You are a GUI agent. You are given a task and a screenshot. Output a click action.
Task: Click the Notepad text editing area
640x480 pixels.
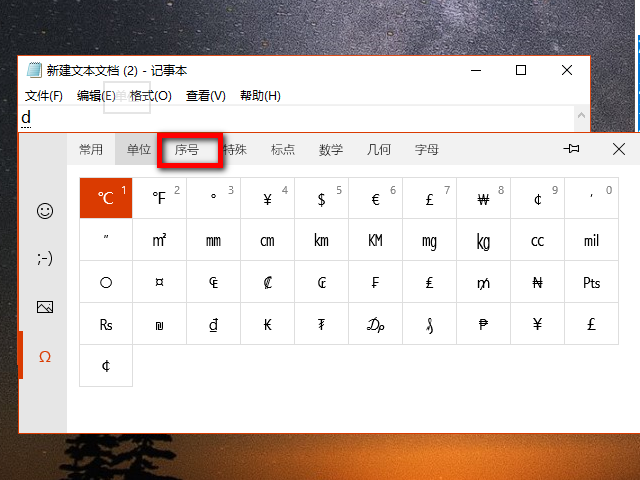[300, 118]
